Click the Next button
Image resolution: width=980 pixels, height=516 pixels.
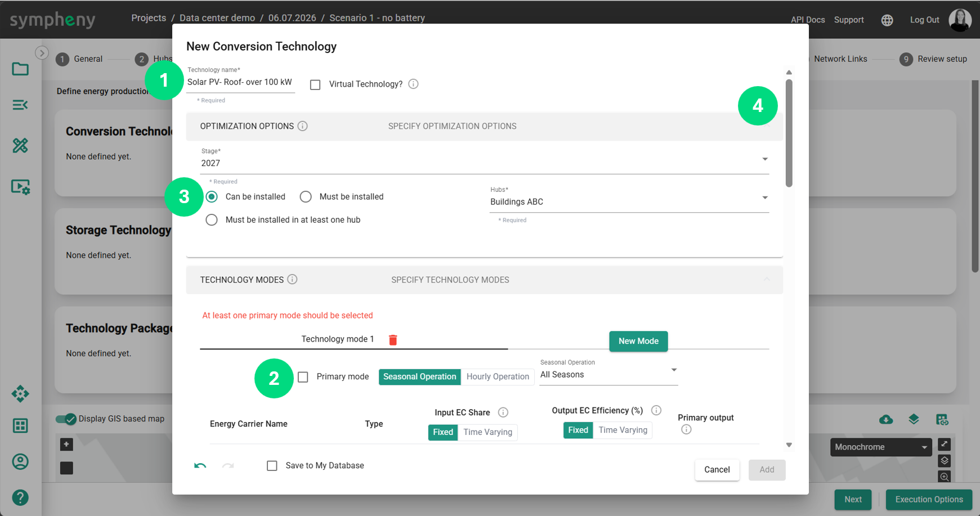pos(853,500)
